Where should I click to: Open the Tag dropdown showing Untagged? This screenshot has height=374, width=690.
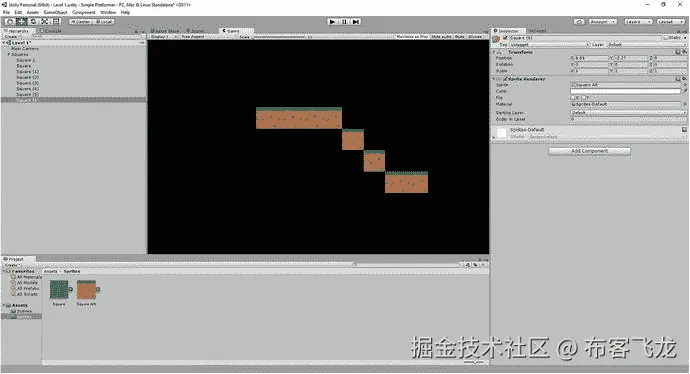[x=549, y=45]
